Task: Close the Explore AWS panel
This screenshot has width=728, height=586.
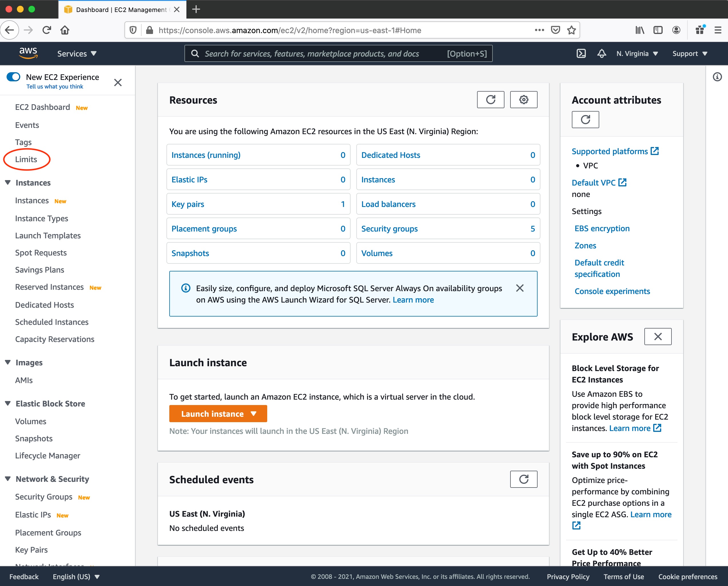Action: (657, 337)
